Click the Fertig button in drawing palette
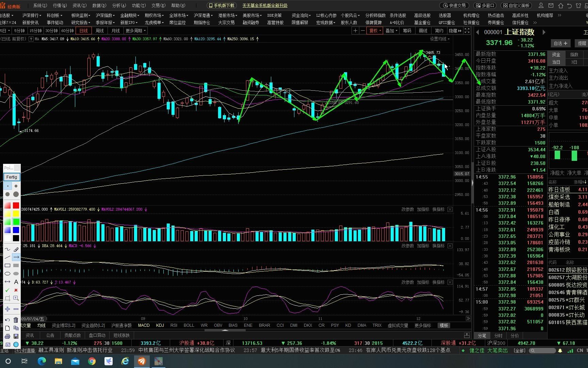The height and width of the screenshot is (368, 588). [x=12, y=177]
